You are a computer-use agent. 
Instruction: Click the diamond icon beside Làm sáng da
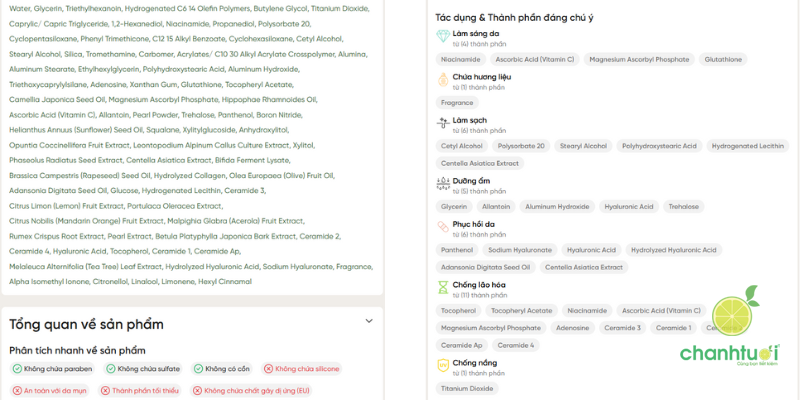pos(443,37)
